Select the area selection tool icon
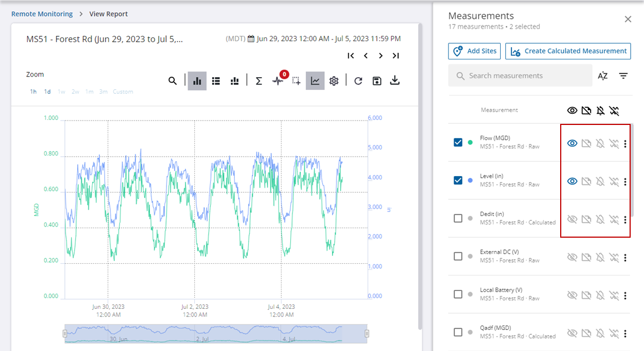The image size is (644, 351). [296, 81]
